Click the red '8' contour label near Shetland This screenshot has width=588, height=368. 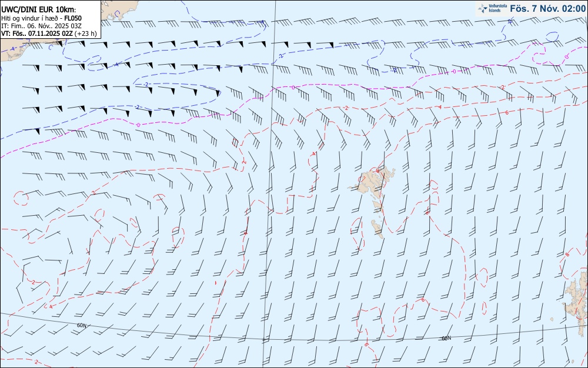566,255
